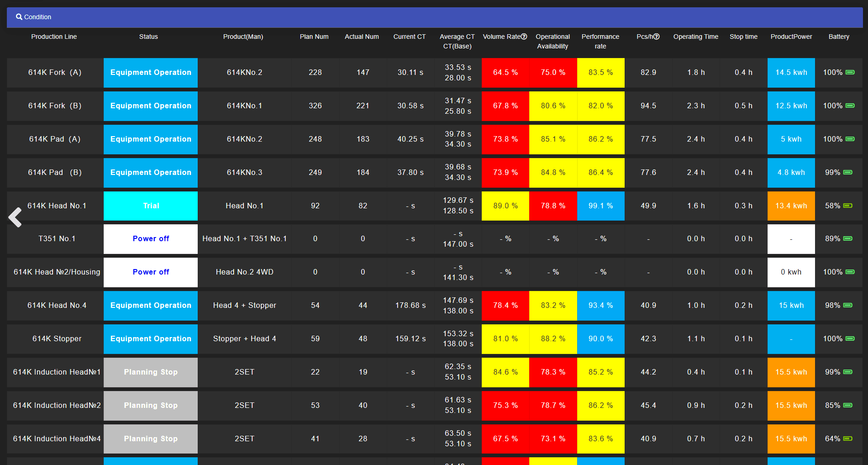This screenshot has height=465, width=868.
Task: Click Planning Stop status for Induction Head№1
Action: (151, 372)
